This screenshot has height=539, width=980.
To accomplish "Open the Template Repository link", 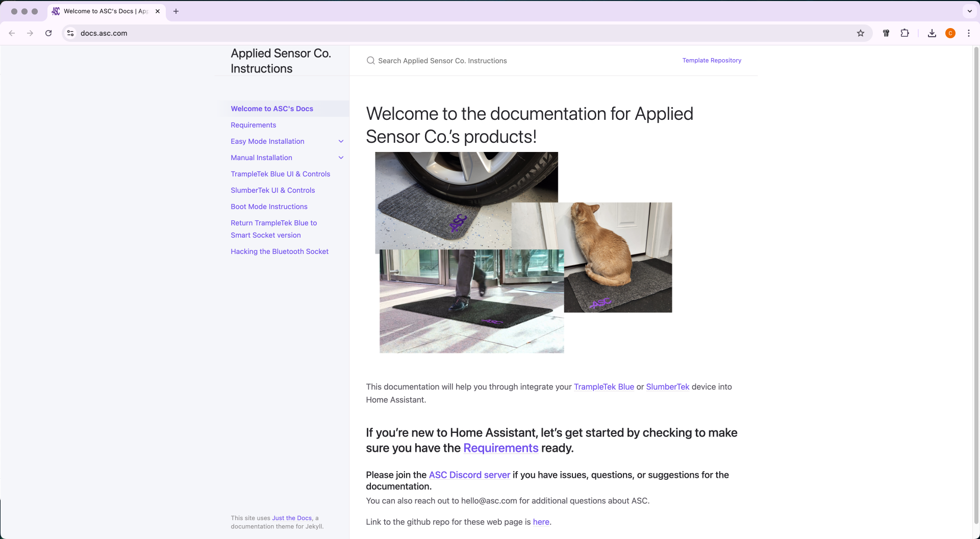I will pyautogui.click(x=712, y=60).
